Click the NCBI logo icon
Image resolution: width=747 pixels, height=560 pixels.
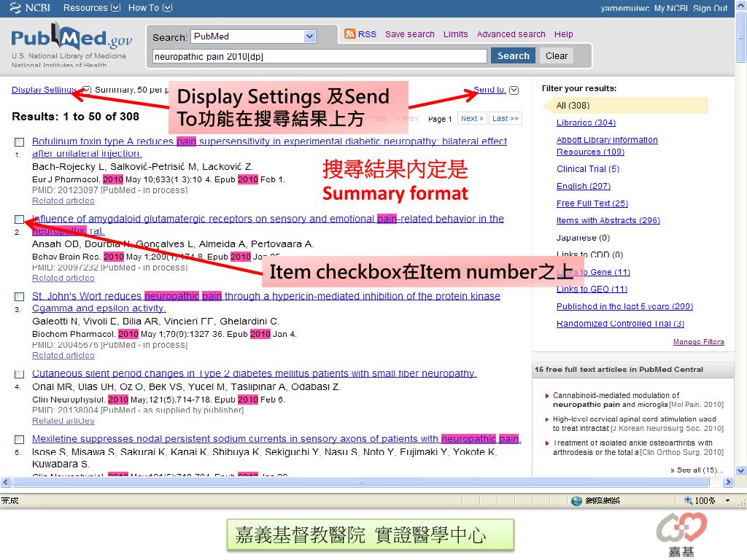click(15, 7)
